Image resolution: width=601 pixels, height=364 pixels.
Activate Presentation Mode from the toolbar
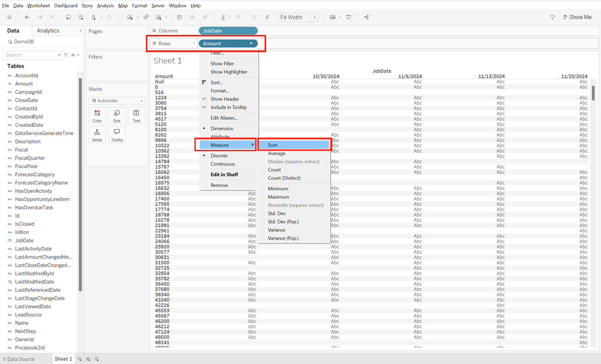(349, 17)
